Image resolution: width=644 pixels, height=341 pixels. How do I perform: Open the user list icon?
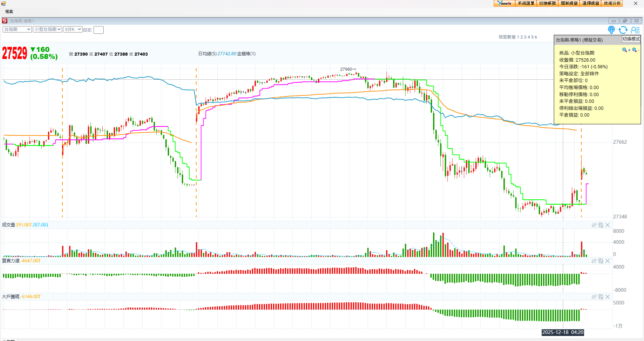(635, 30)
